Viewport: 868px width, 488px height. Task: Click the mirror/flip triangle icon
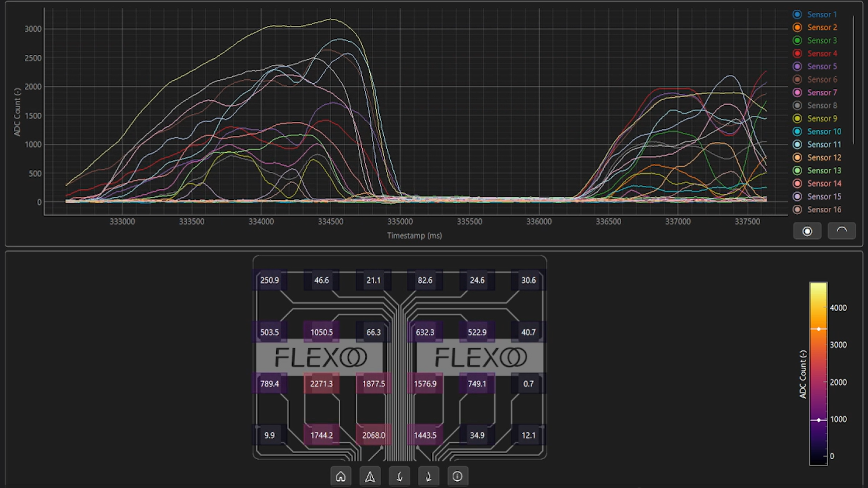(x=370, y=476)
